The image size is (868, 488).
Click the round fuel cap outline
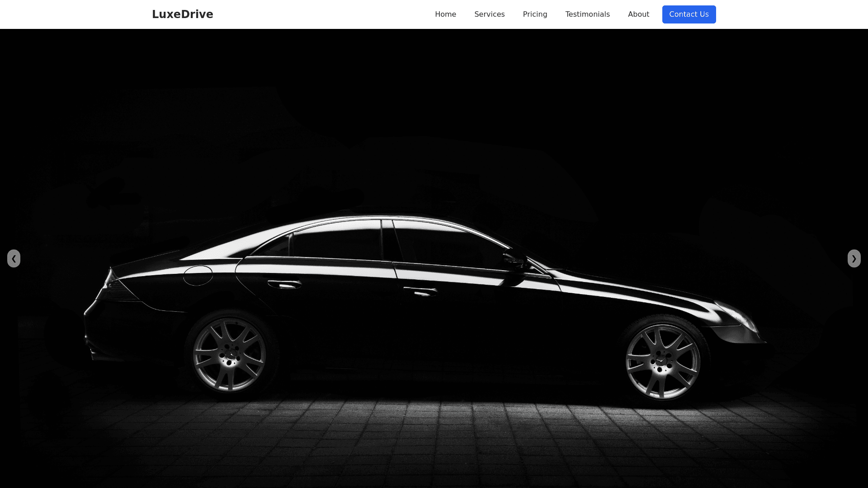pyautogui.click(x=198, y=276)
